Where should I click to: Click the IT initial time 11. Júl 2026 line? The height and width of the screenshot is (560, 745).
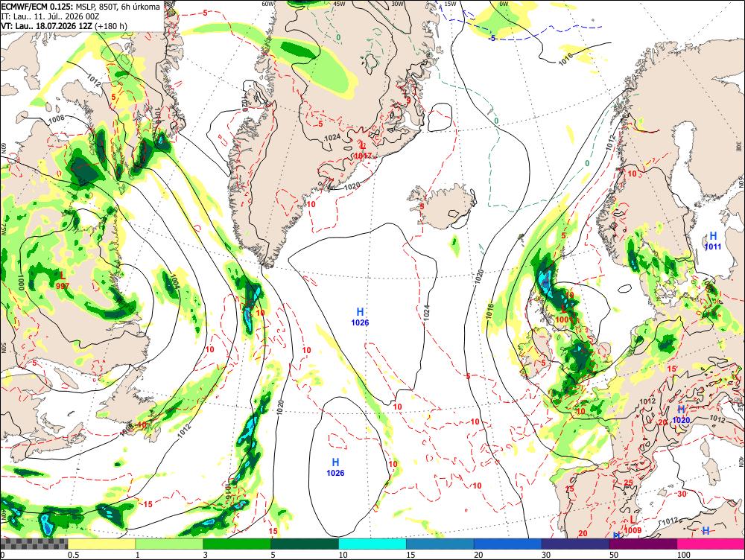point(49,16)
